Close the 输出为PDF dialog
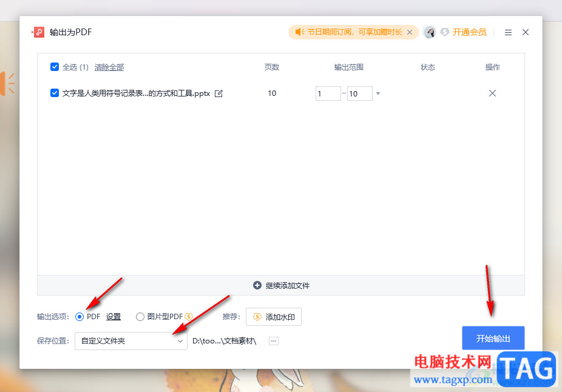The image size is (562, 392). (x=526, y=32)
